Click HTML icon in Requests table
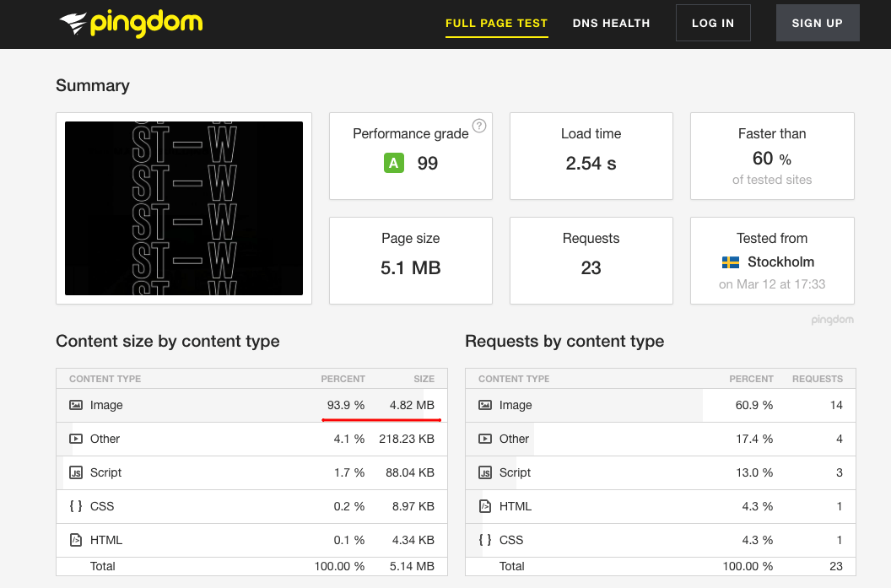The height and width of the screenshot is (588, 891). [484, 506]
